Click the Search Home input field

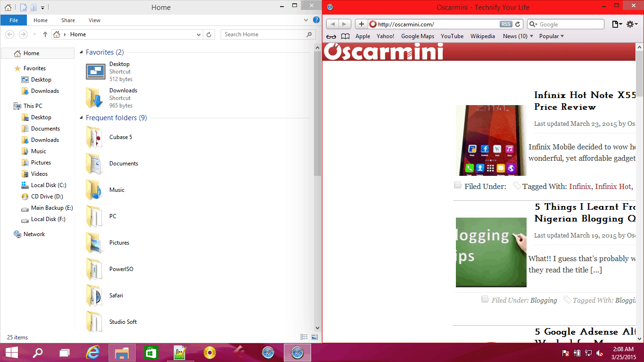click(x=264, y=34)
